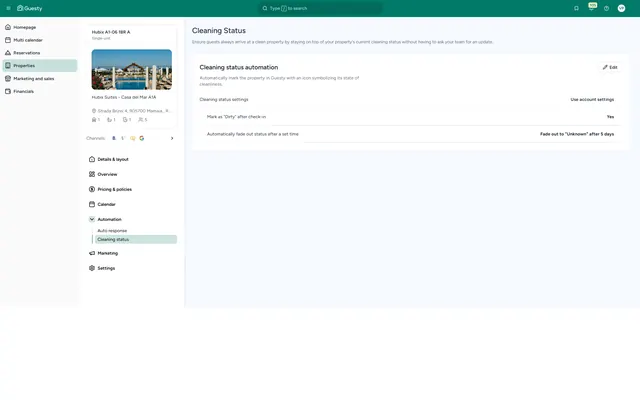Click Cleaning status automation heading
640x400 pixels.
[239, 67]
